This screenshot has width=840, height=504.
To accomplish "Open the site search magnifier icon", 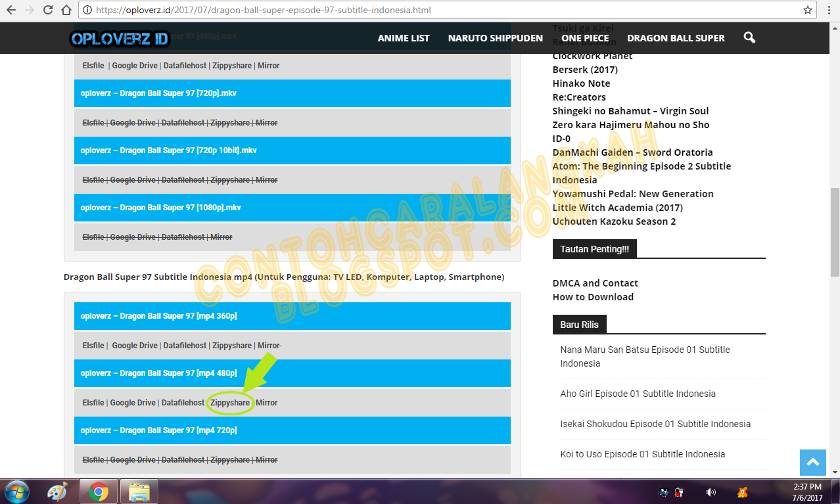I will [x=749, y=37].
